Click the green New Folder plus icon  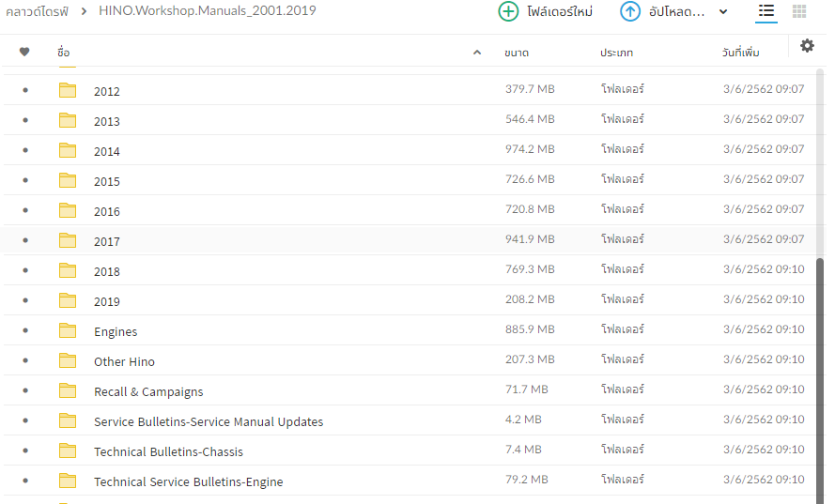[x=508, y=11]
